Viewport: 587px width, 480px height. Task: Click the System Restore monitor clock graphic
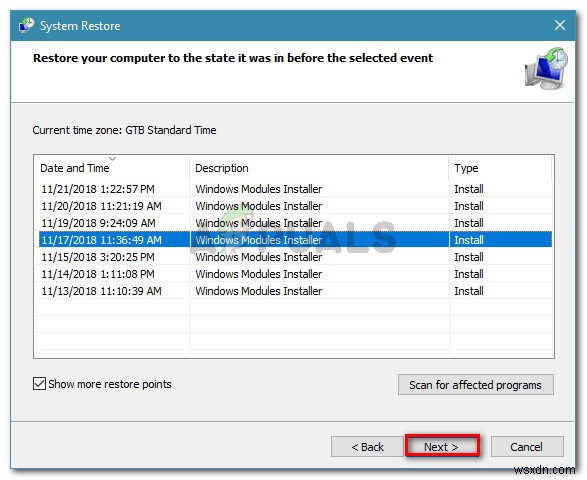point(546,68)
